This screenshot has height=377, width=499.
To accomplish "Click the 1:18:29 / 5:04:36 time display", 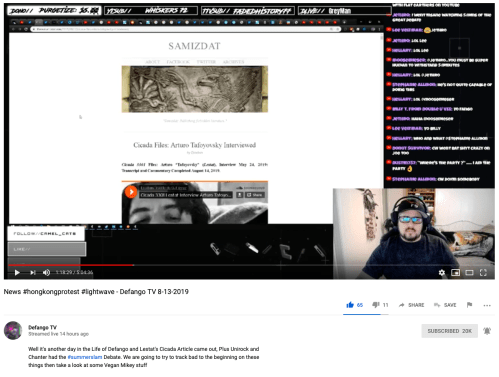I will pos(74,273).
